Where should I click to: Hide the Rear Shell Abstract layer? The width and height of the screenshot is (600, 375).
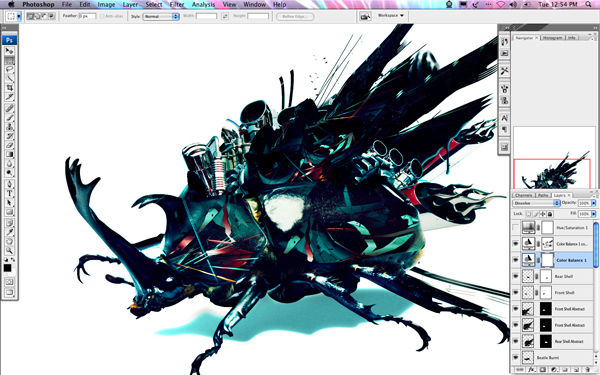[516, 341]
